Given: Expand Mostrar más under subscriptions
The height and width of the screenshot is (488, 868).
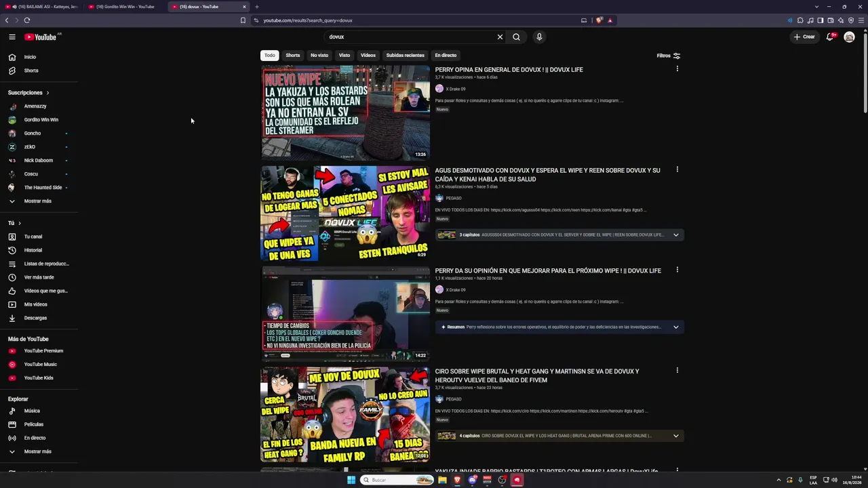Looking at the screenshot, I should coord(39,201).
